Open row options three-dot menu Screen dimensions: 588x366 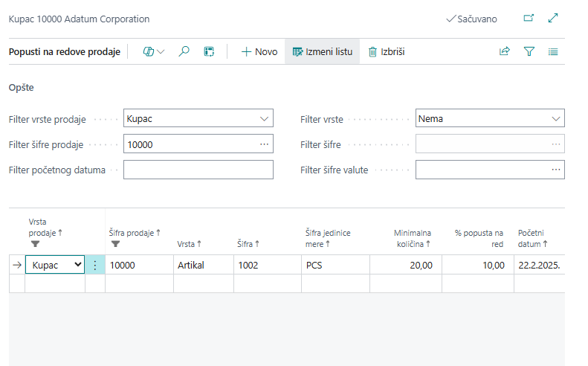pyautogui.click(x=94, y=265)
